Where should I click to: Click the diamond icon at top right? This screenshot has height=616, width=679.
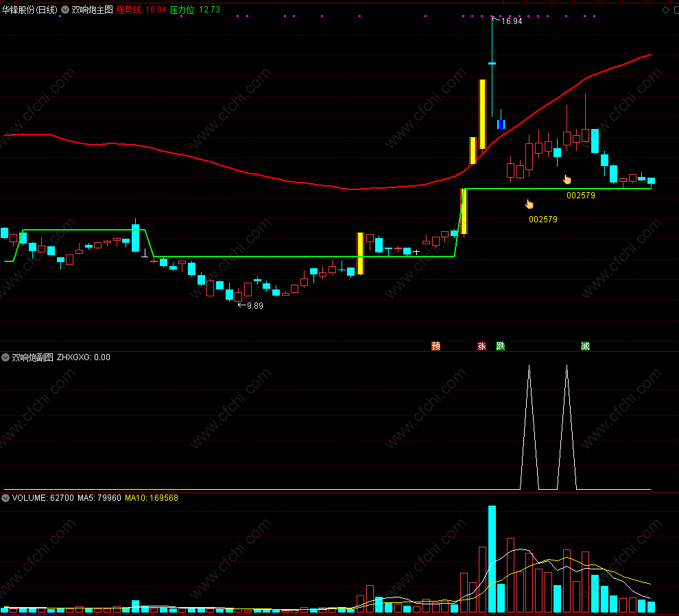click(x=665, y=10)
